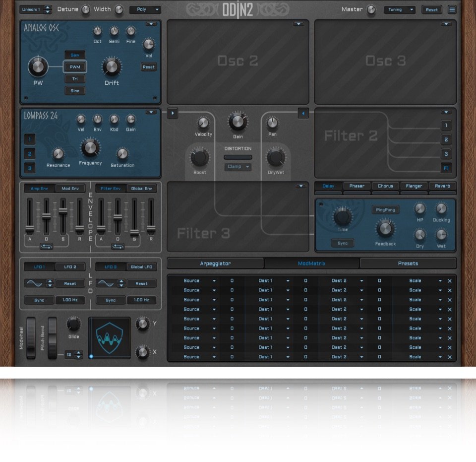Click the delay Feedback knob
This screenshot has width=476, height=462.
[385, 229]
